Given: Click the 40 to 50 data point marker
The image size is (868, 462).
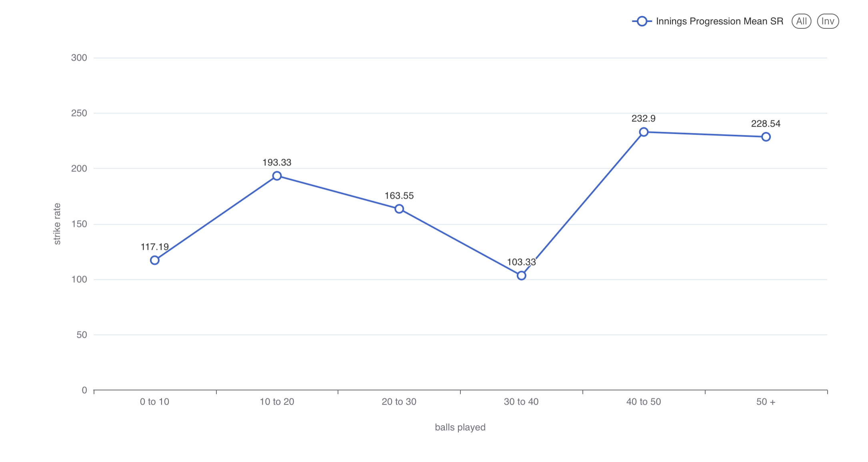Looking at the screenshot, I should tap(644, 132).
